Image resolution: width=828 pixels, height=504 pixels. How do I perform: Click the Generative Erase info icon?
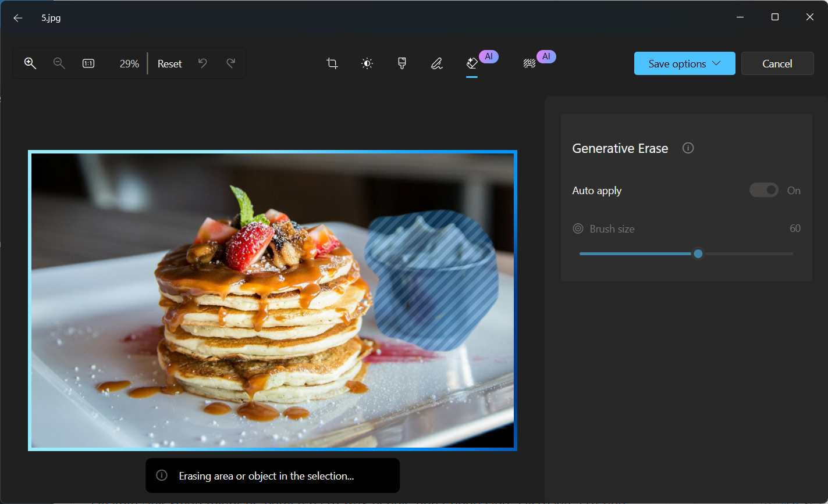688,148
